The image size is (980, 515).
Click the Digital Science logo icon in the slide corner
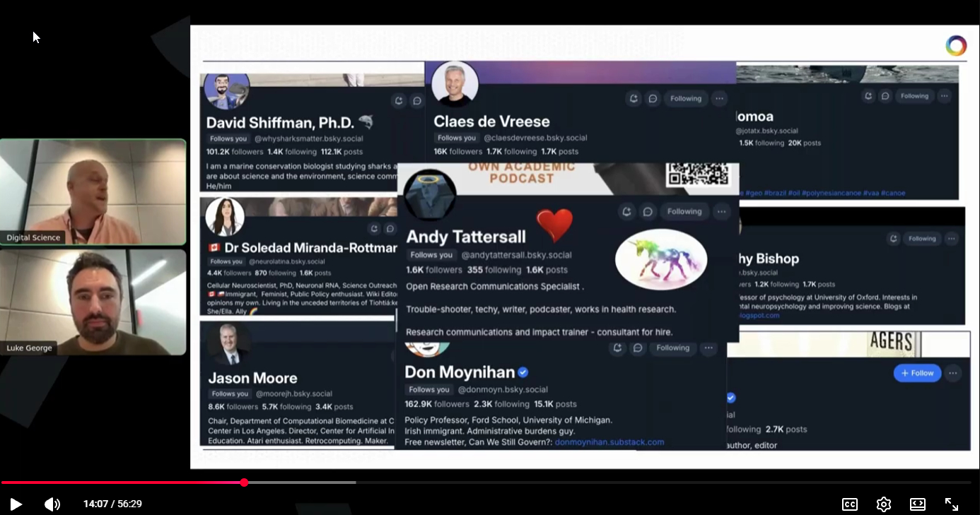pos(955,46)
